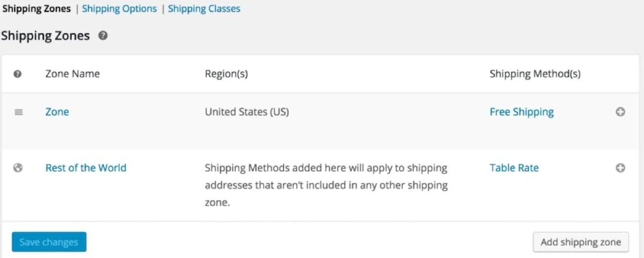Click the Shipping Method(s) column header
The image size is (644, 258).
point(535,74)
